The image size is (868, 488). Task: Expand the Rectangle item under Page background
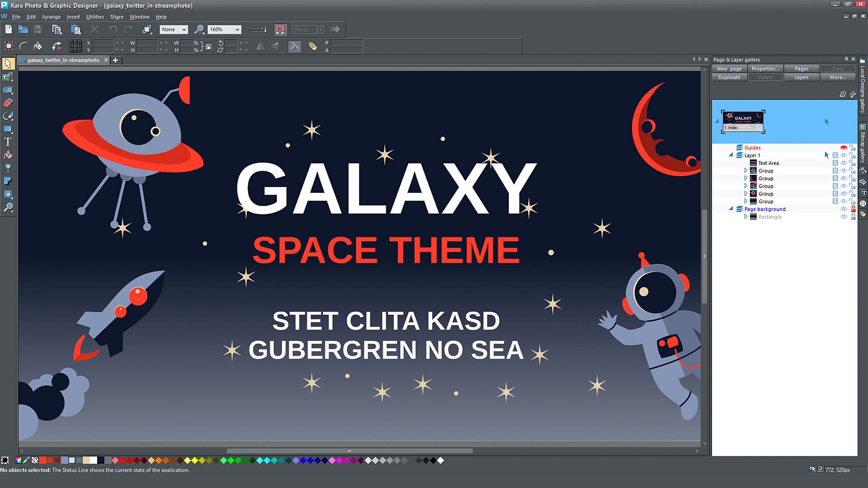coord(746,217)
